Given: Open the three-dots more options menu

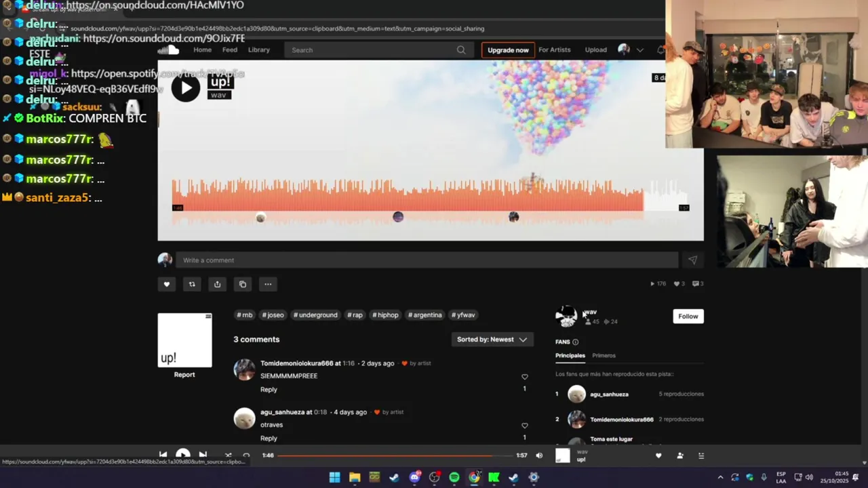Looking at the screenshot, I should [268, 284].
